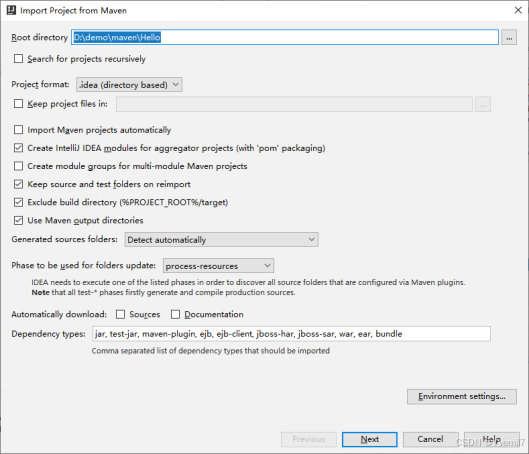This screenshot has height=454, width=529.
Task: Enable Create module groups for multi-module projects
Action: point(19,166)
